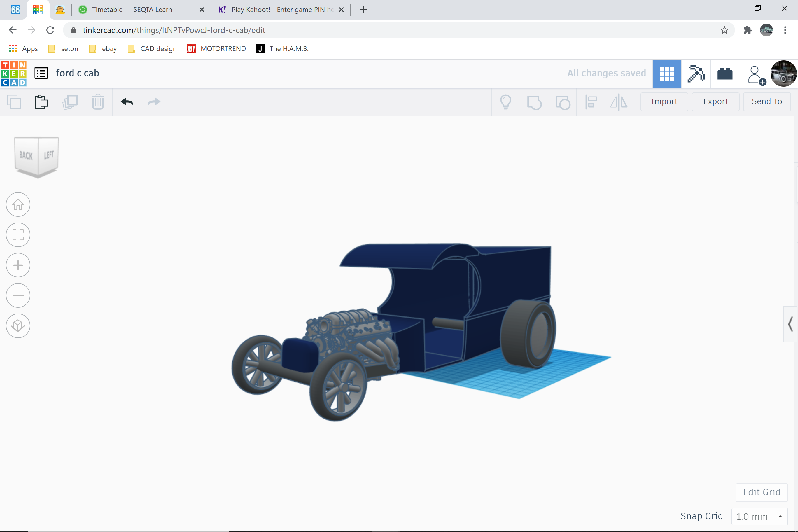798x532 pixels.
Task: Click the Fit all in view icon
Action: coord(18,235)
